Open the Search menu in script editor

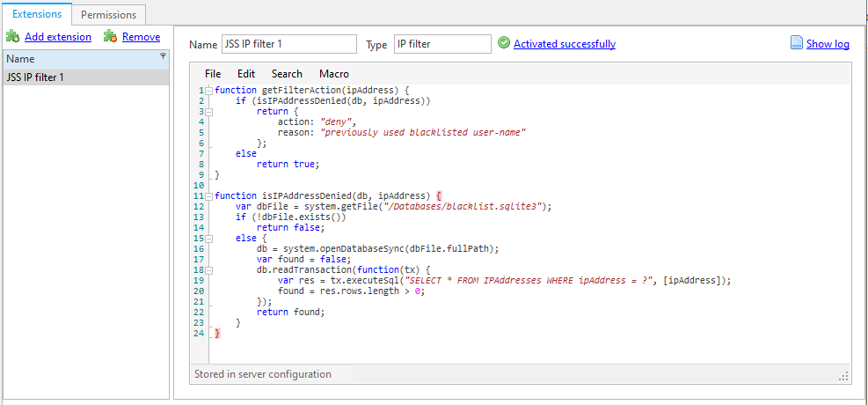287,74
